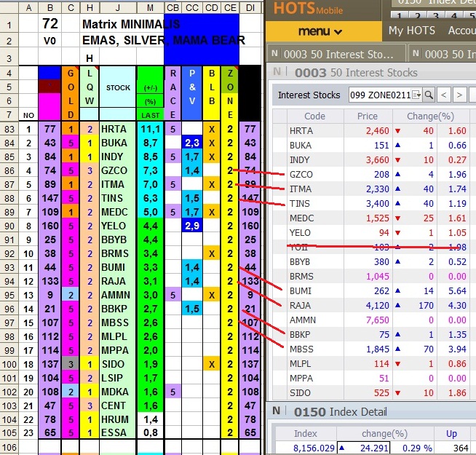Click the N icon in 0150 Index Detail header

[277, 411]
